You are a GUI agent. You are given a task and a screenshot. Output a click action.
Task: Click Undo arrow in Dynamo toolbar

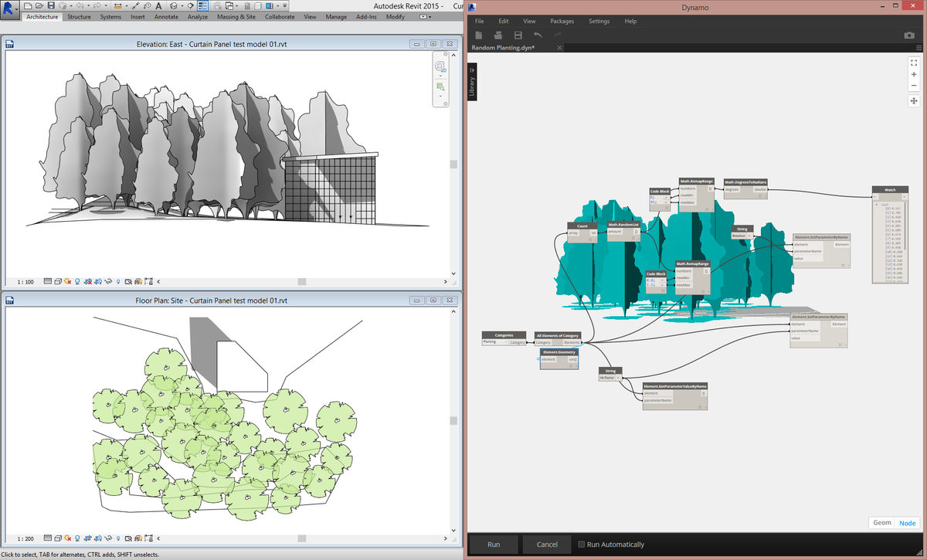tap(538, 36)
